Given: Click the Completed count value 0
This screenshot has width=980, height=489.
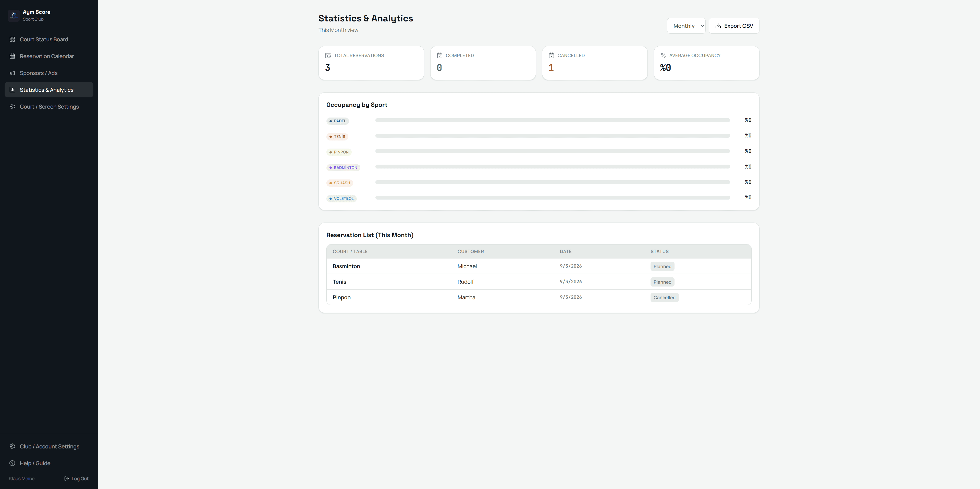Looking at the screenshot, I should point(439,68).
